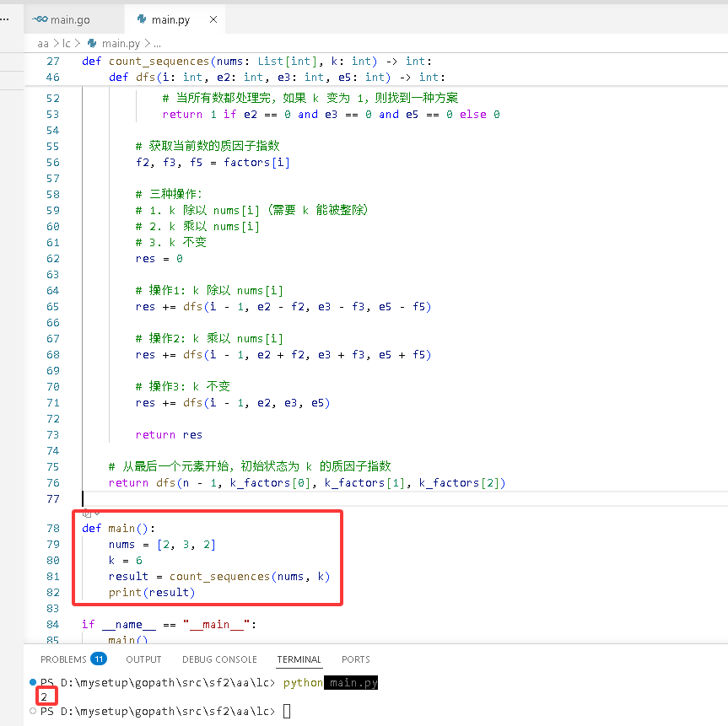Click the 'aa' breadcrumb folder
Screen dimensions: 728x726
coord(43,44)
